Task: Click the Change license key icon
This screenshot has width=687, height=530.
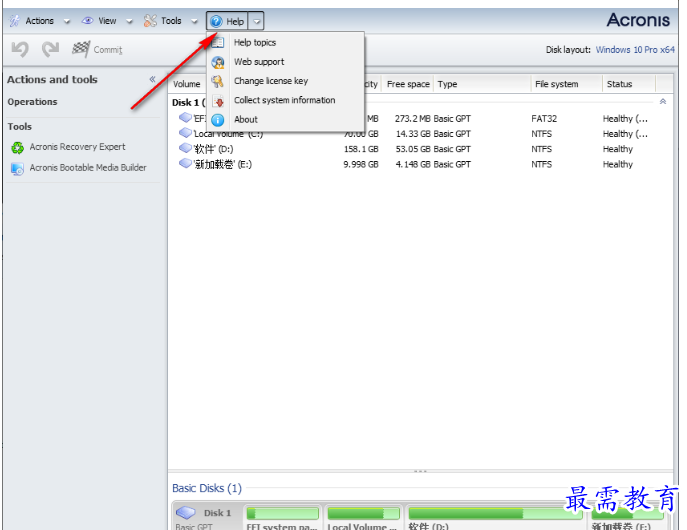Action: (x=218, y=81)
